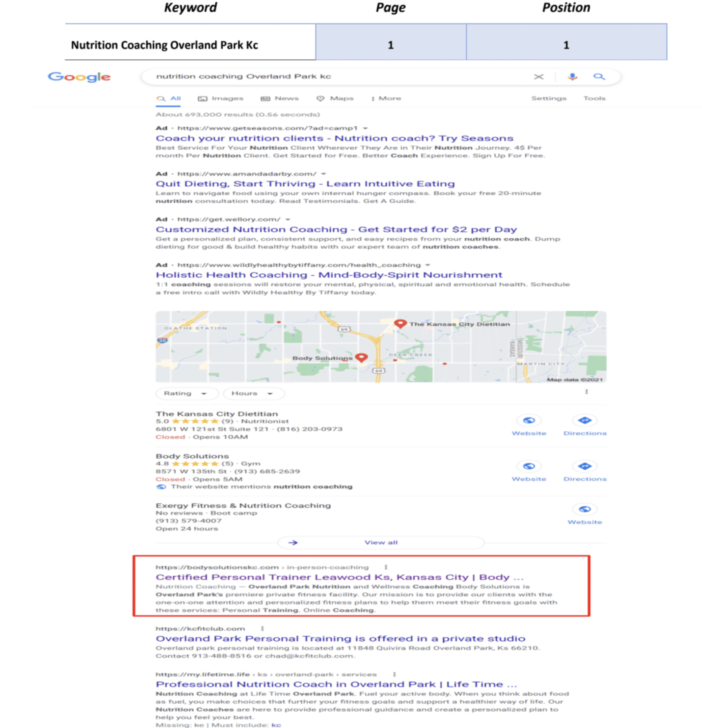Open three-dot options beside the map filters

tap(586, 392)
